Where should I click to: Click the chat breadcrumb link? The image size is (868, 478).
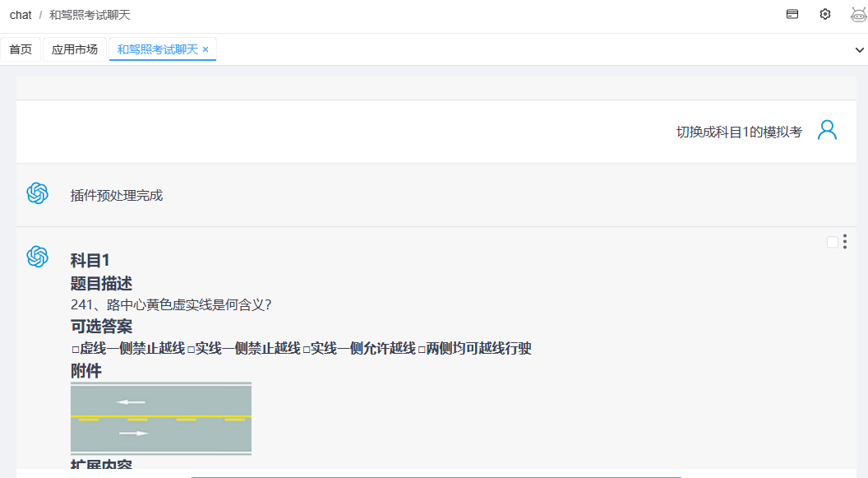(x=21, y=15)
